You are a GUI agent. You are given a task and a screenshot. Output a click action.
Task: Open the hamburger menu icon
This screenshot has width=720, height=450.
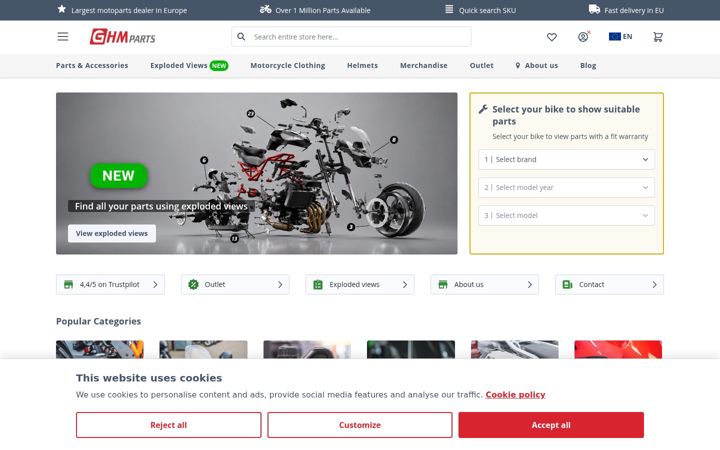tap(63, 37)
